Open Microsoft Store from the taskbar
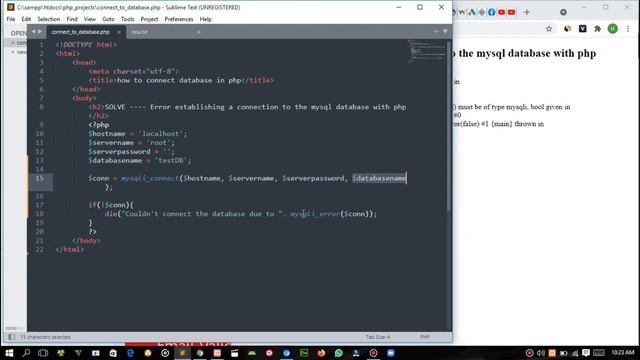640x360 pixels. [113, 353]
